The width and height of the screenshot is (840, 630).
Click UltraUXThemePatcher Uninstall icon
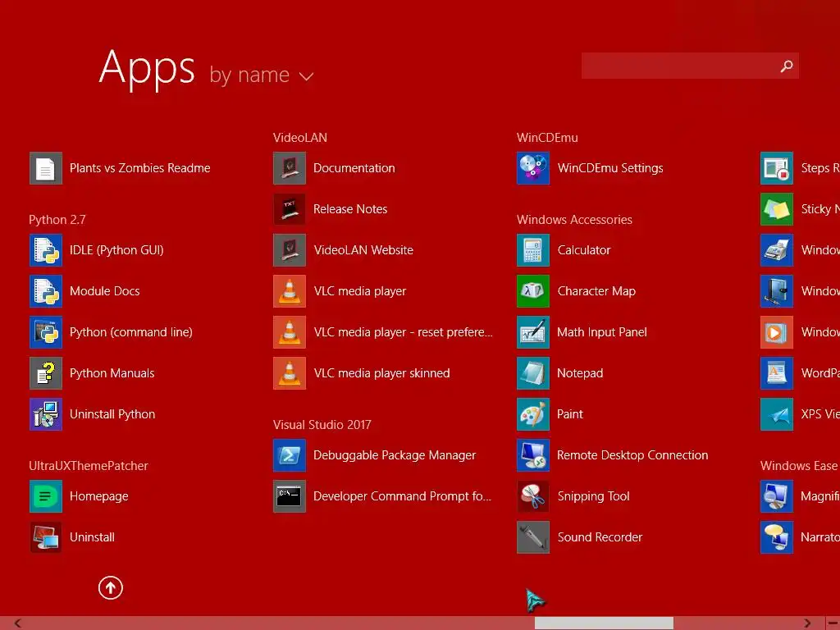pyautogui.click(x=46, y=536)
